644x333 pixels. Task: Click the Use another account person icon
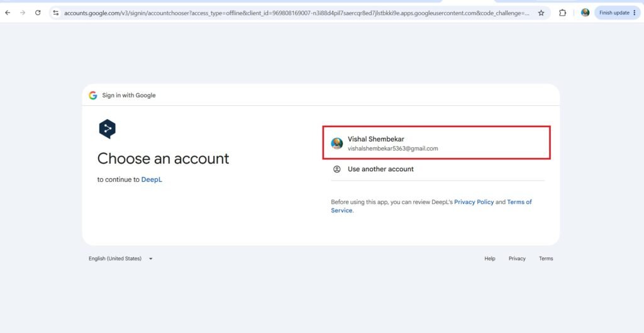click(337, 169)
